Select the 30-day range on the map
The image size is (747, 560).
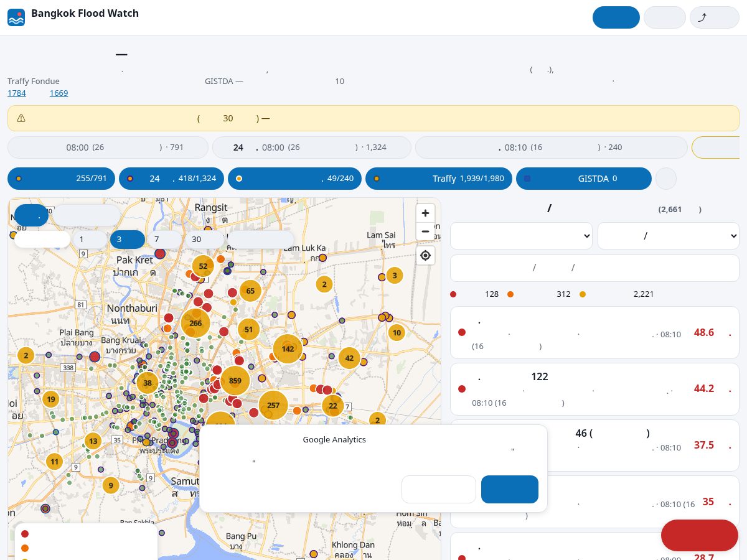[204, 240]
